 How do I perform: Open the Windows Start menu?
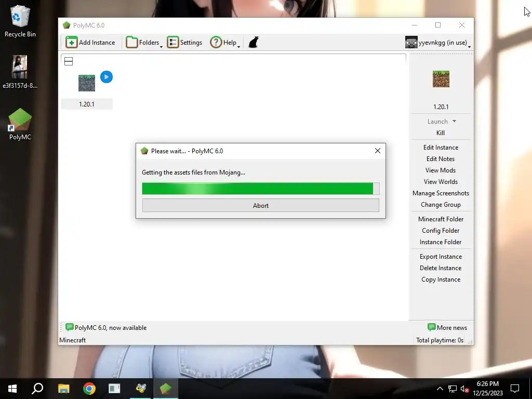click(12, 389)
